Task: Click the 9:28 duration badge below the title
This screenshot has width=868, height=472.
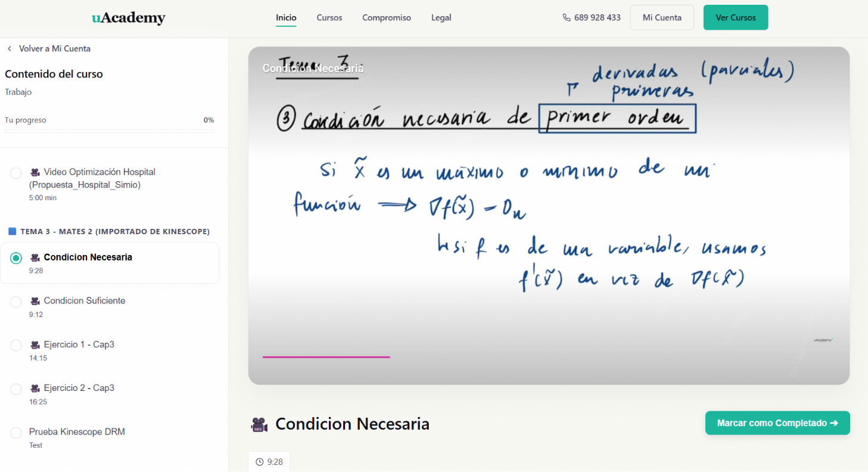Action: coord(269,462)
